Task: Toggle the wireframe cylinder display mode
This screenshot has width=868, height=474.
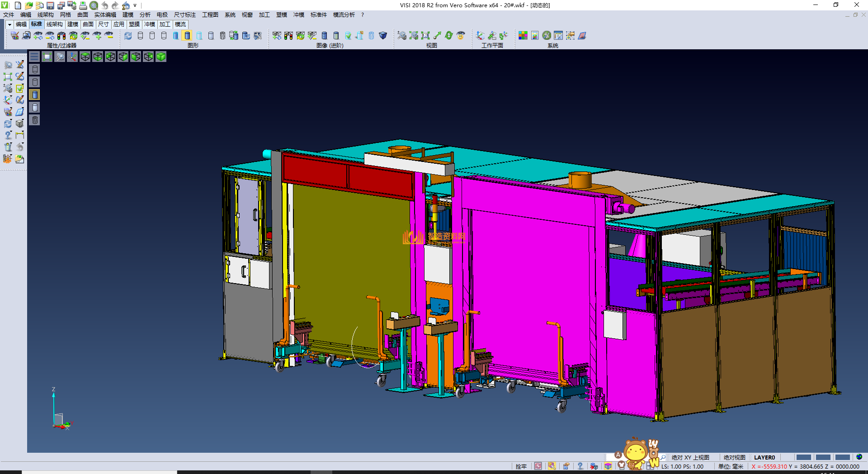Action: coord(140,36)
